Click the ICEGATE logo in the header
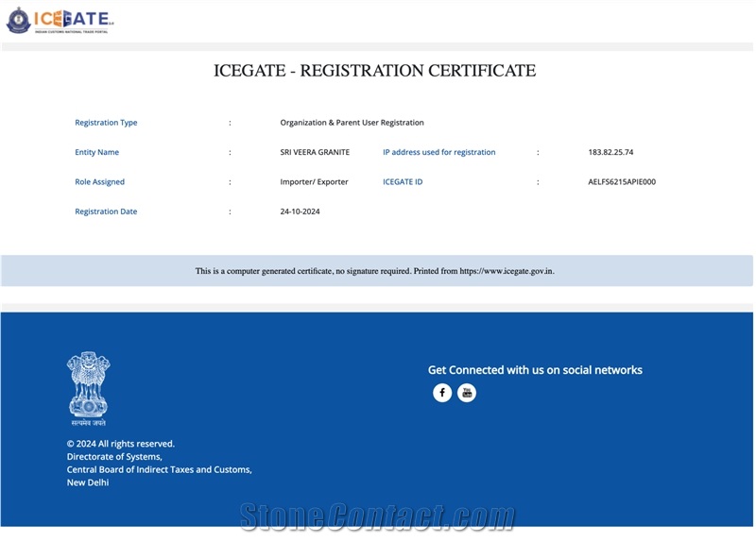 click(60, 20)
